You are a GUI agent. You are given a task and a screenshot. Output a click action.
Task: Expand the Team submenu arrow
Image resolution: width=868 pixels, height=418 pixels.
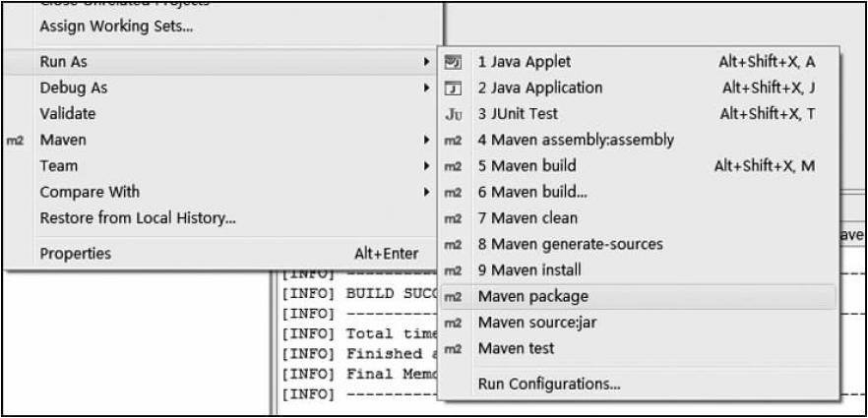[426, 166]
